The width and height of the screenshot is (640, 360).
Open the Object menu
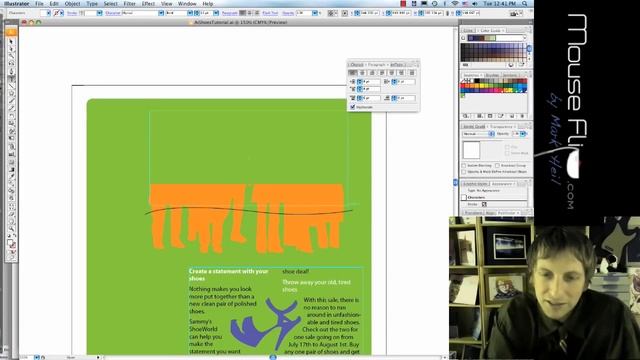[x=73, y=4]
